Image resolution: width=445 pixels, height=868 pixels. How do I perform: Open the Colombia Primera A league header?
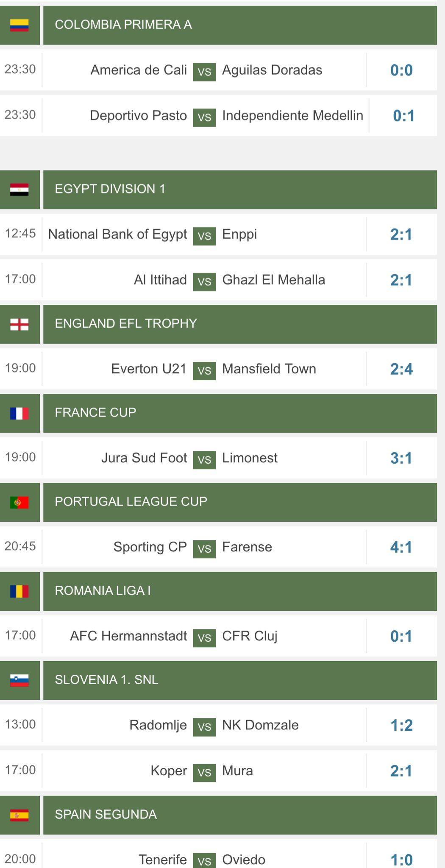tap(240, 25)
